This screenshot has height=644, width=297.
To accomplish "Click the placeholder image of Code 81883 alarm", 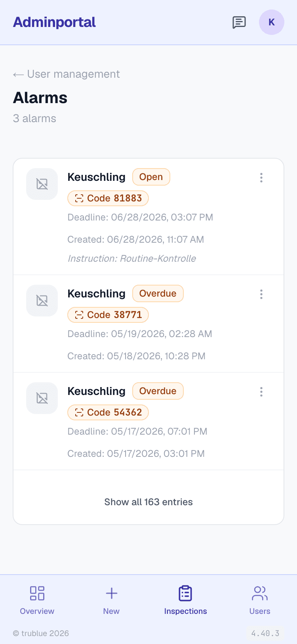I will pos(42,184).
